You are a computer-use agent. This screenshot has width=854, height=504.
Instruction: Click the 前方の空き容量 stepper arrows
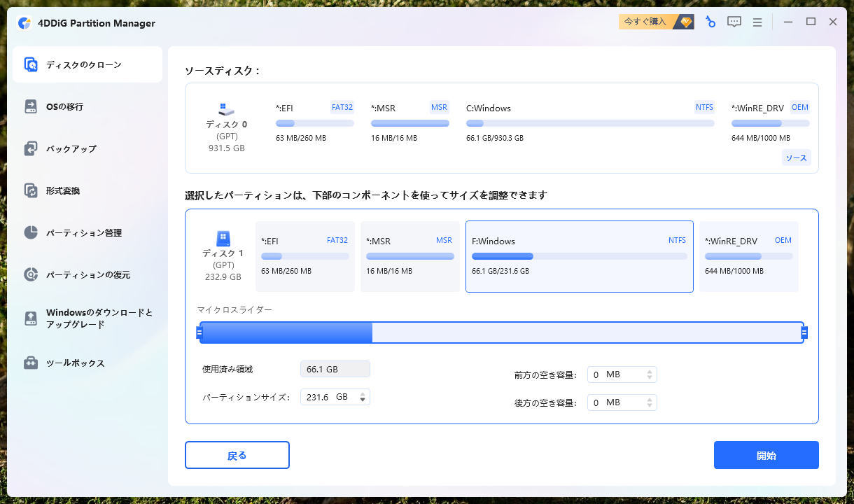[650, 374]
